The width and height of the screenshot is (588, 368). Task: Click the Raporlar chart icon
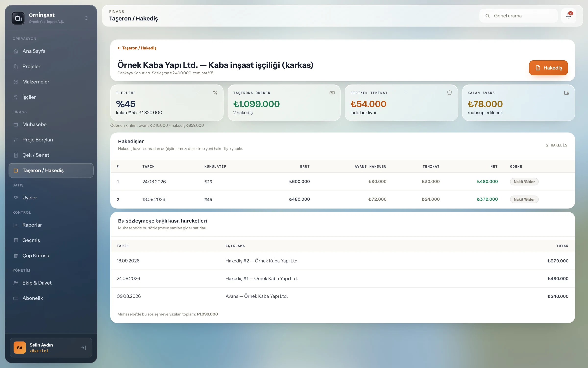click(16, 225)
